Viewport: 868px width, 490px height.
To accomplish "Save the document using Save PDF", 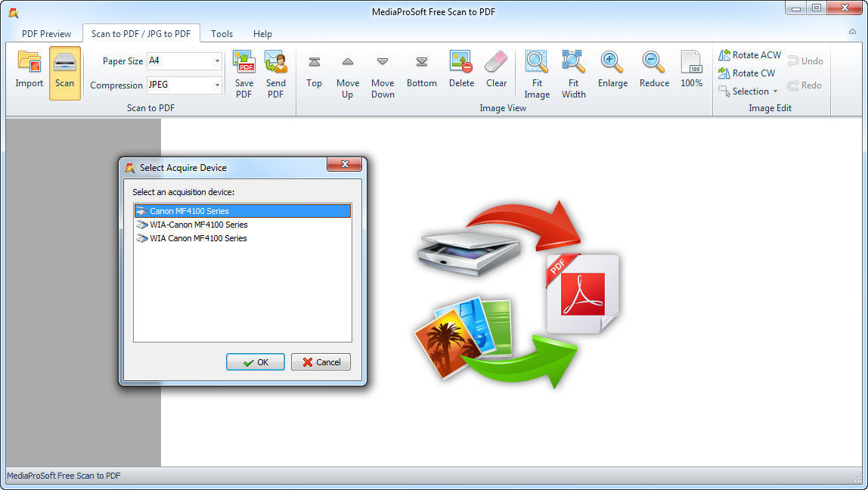I will 244,74.
